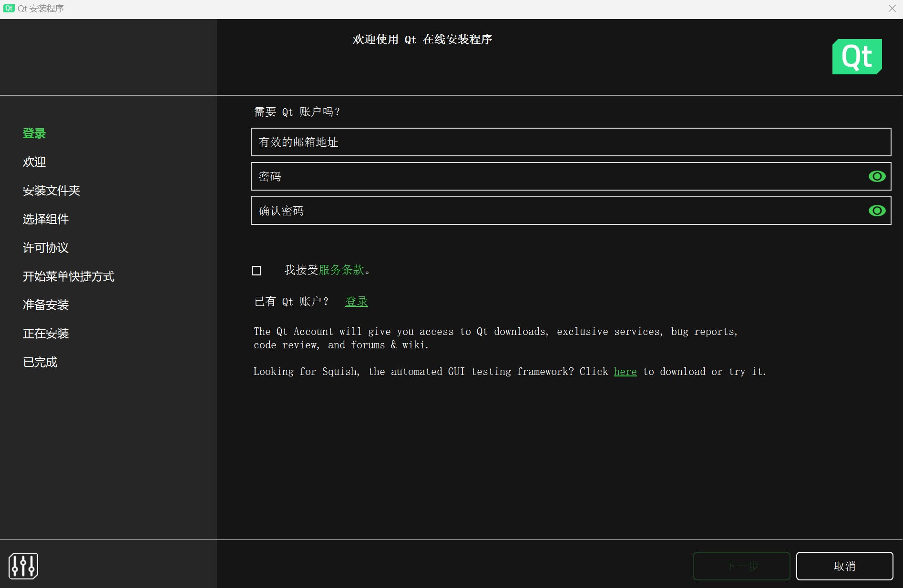Select the 开始菜单快捷方式 step in sidebar
Image resolution: width=903 pixels, height=588 pixels.
tap(69, 276)
